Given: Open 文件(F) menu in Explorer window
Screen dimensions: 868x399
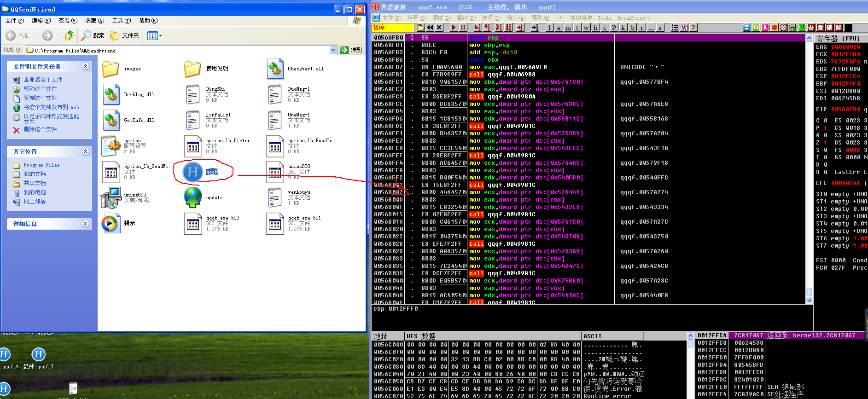Looking at the screenshot, I should click(x=15, y=21).
